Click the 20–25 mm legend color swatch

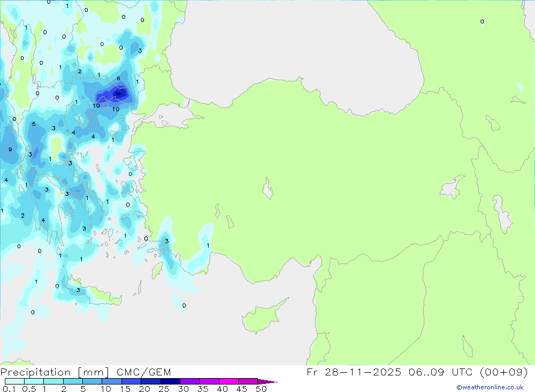tap(151, 381)
